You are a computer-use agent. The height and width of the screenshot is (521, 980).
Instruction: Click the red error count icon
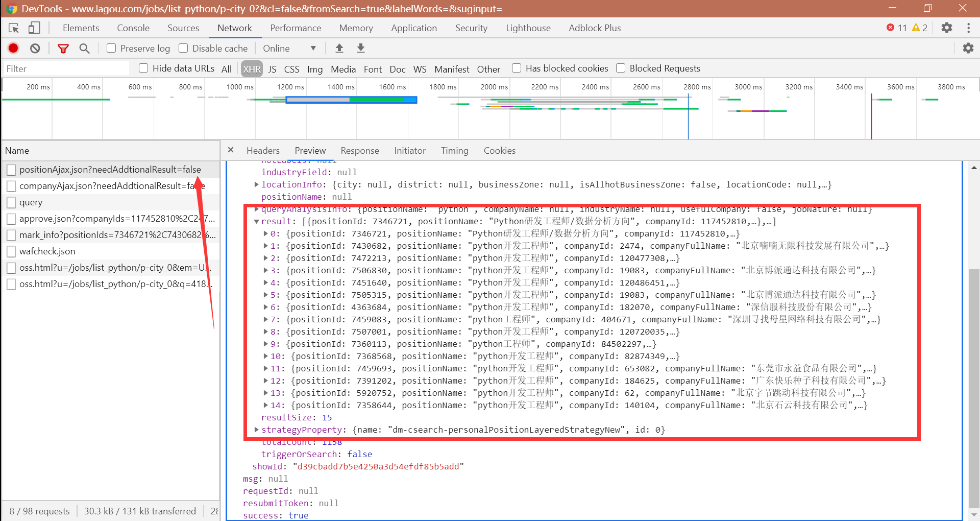point(891,28)
